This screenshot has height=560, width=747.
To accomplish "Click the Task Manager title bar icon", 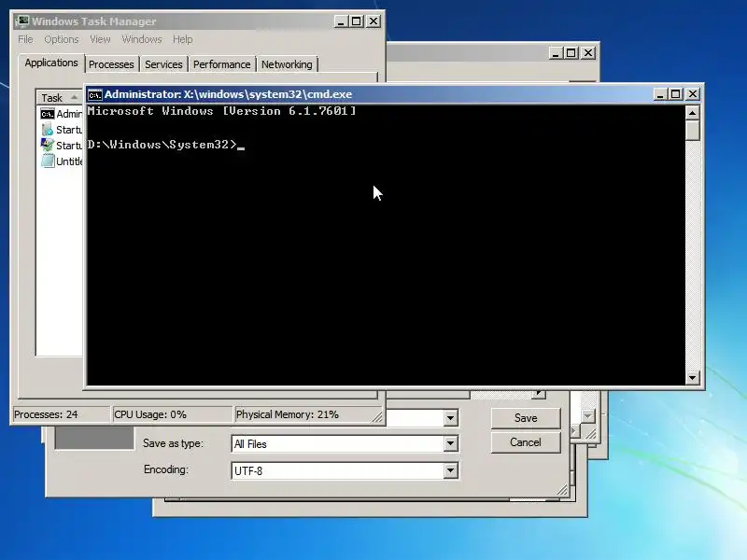I will coord(22,21).
